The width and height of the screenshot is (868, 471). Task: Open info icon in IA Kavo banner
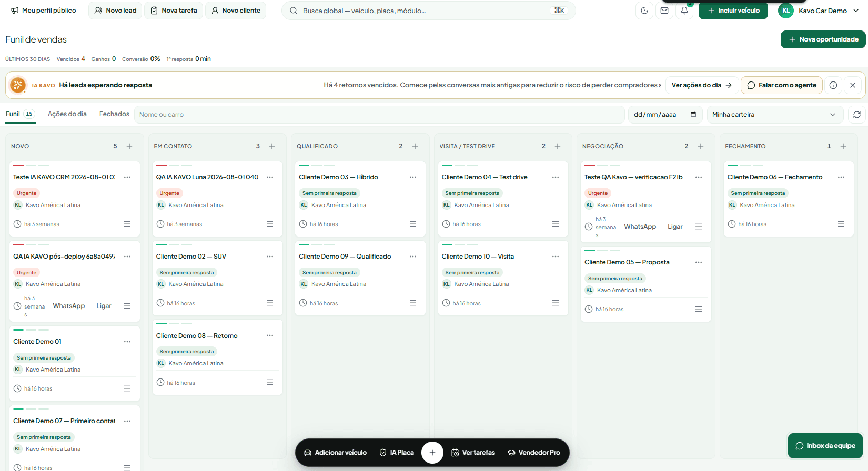[x=833, y=85]
